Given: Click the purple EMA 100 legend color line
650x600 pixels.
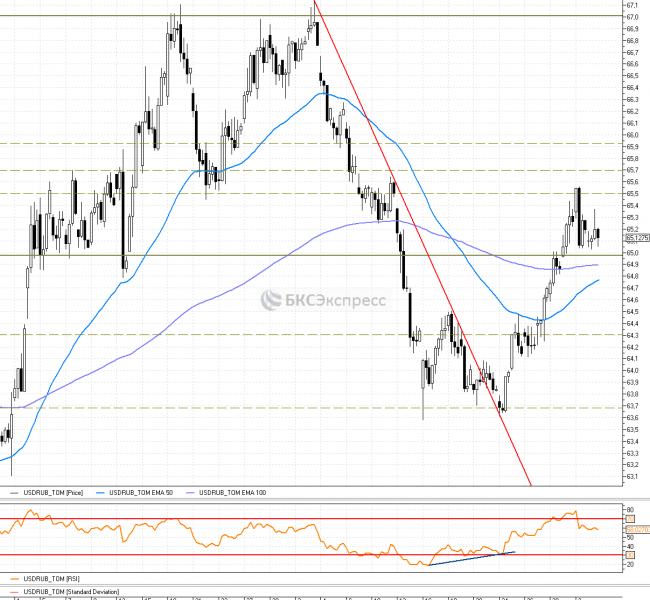Looking at the screenshot, I should click(x=190, y=493).
